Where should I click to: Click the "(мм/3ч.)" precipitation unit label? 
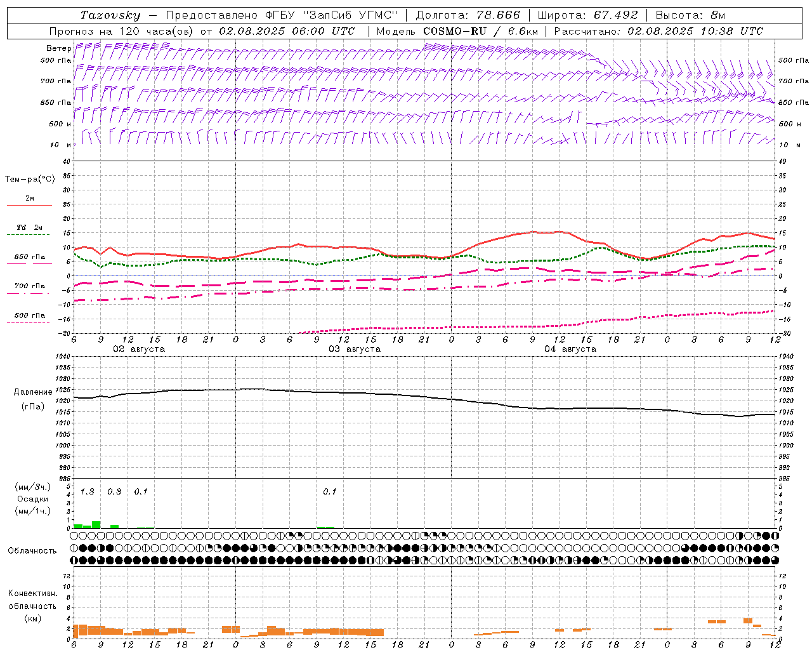point(33,487)
